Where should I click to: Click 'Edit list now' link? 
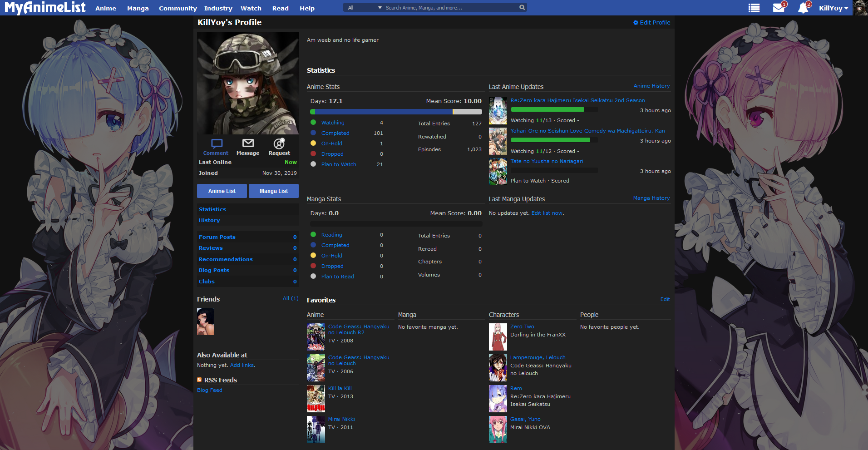(547, 213)
